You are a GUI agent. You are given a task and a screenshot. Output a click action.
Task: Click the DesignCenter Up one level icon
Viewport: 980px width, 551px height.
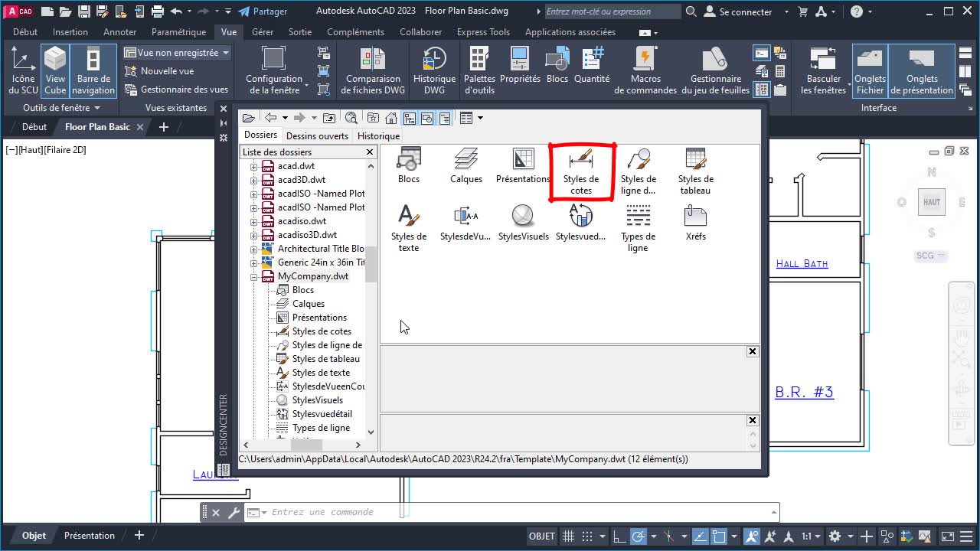tap(329, 118)
